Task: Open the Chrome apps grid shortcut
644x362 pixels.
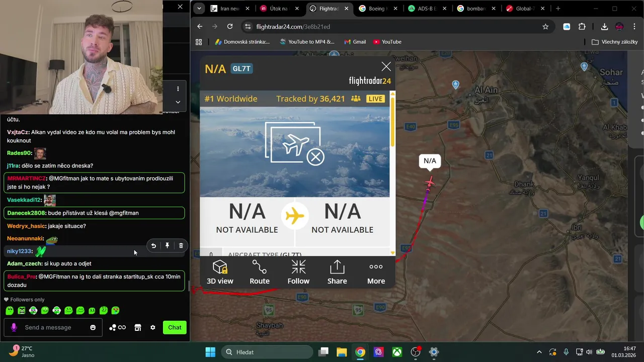Action: coord(199,42)
